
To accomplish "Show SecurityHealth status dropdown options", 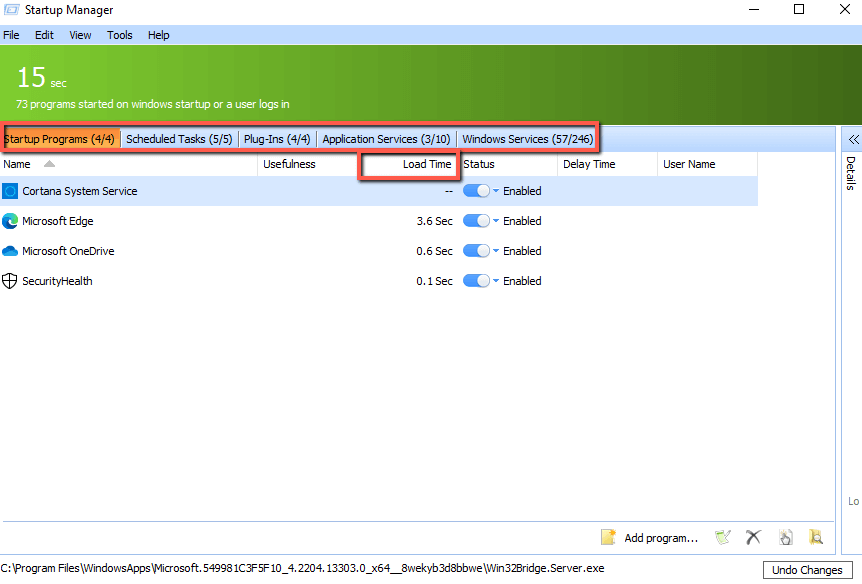I will [496, 281].
